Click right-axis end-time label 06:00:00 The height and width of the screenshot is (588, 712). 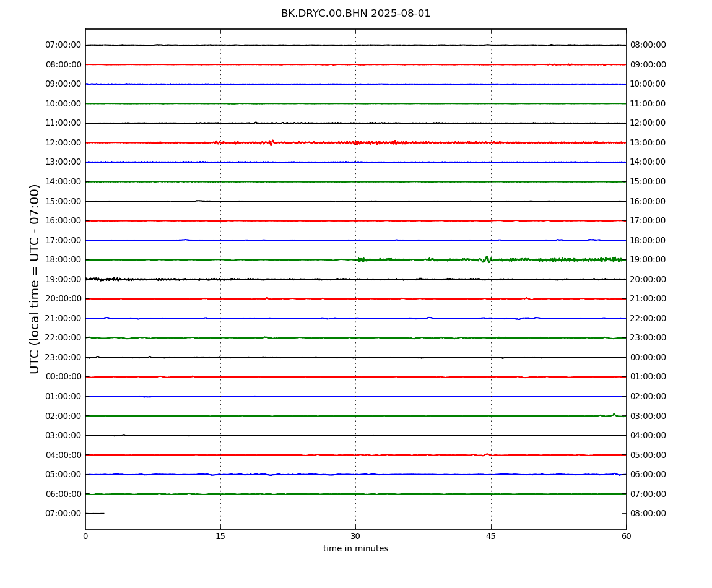648,475
